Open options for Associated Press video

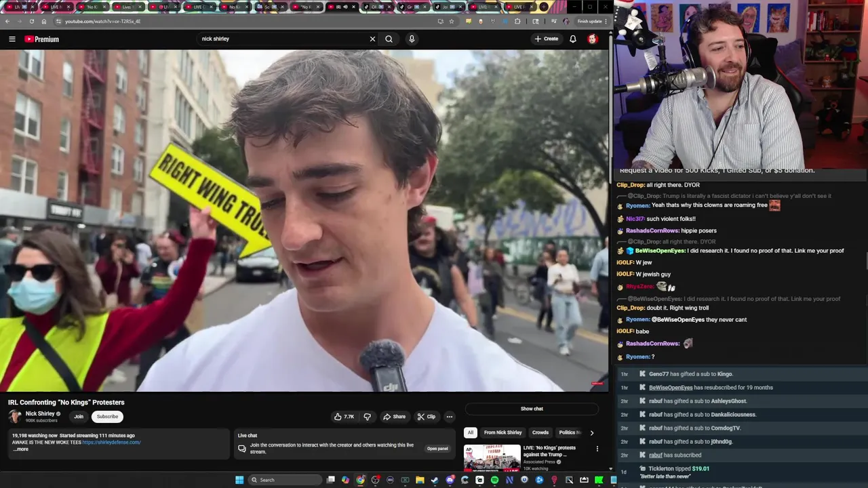point(597,449)
